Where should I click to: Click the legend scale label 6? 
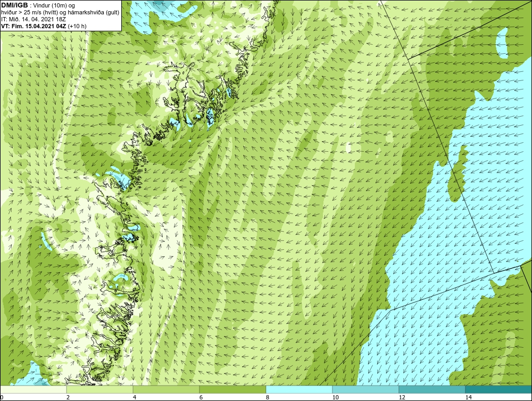(x=201, y=397)
